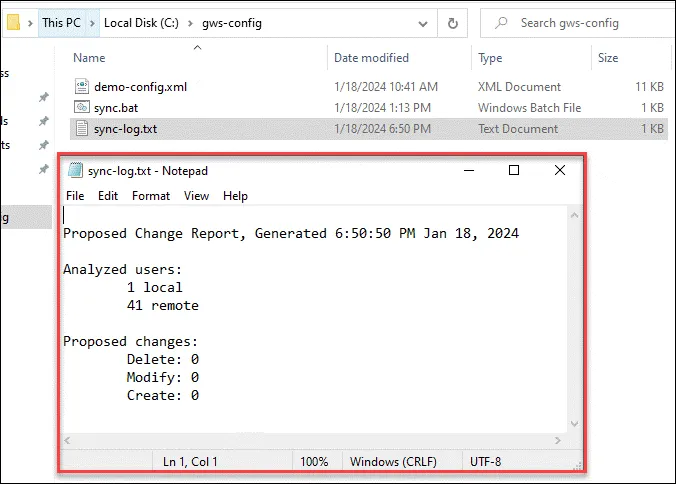Maximize the Notepad window

point(514,170)
